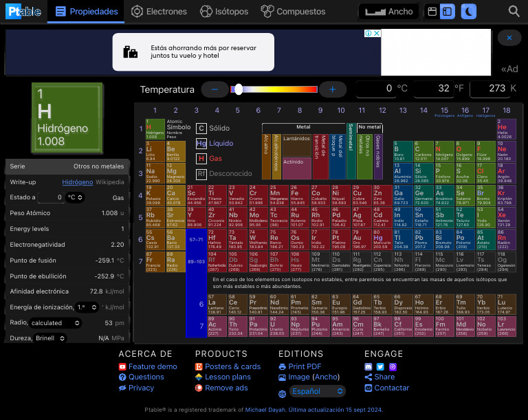Open the Dureza Brinell dropdown

(49, 338)
